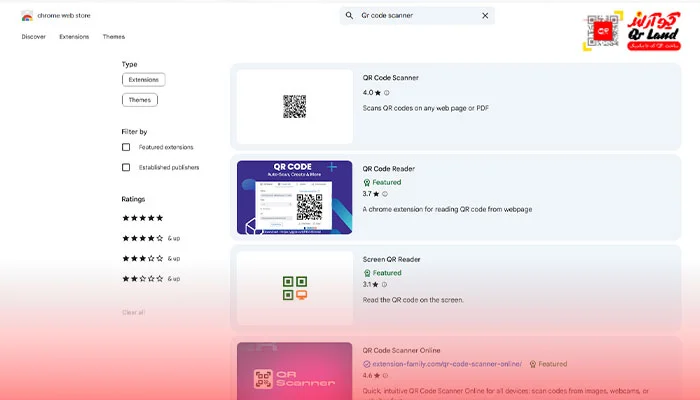The height and width of the screenshot is (400, 700).
Task: Visit extension-family.com publisher link
Action: (x=447, y=364)
